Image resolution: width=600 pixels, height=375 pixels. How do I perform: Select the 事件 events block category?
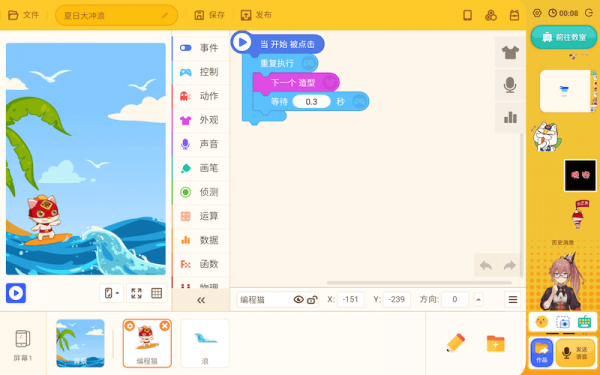coord(201,48)
